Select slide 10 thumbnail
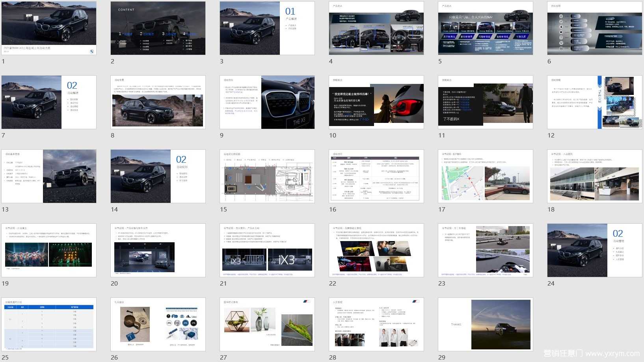Screen dimensions: 644x362 point(376,102)
